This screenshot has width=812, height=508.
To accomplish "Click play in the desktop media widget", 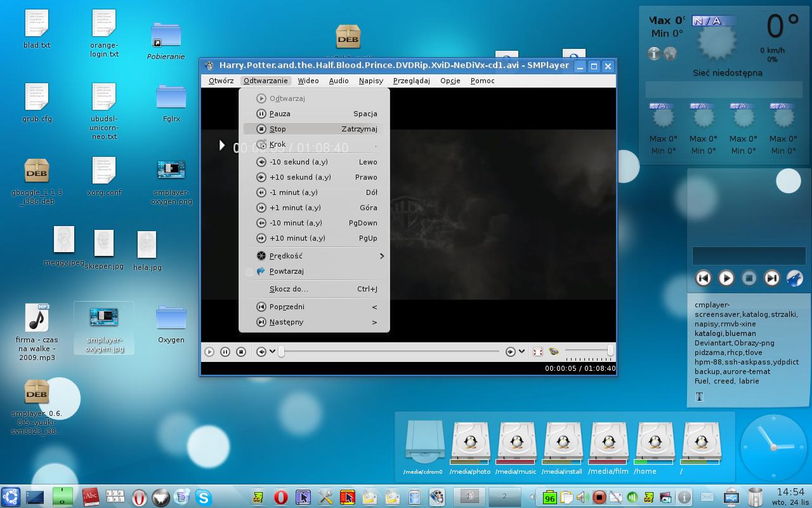I will click(x=726, y=278).
